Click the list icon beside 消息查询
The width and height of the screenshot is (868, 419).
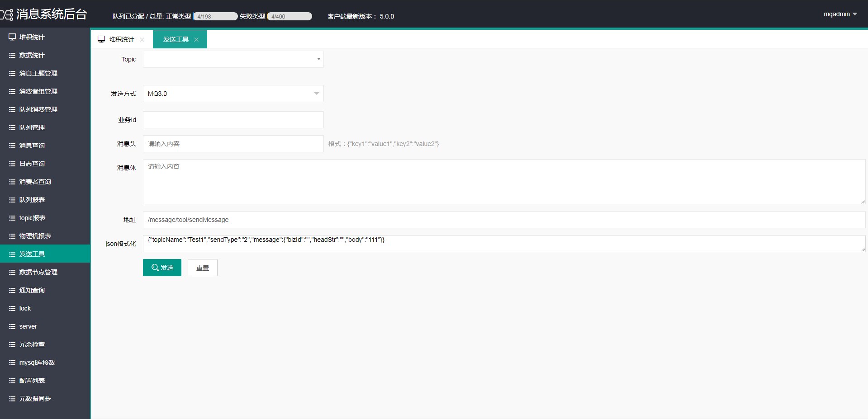(12, 146)
